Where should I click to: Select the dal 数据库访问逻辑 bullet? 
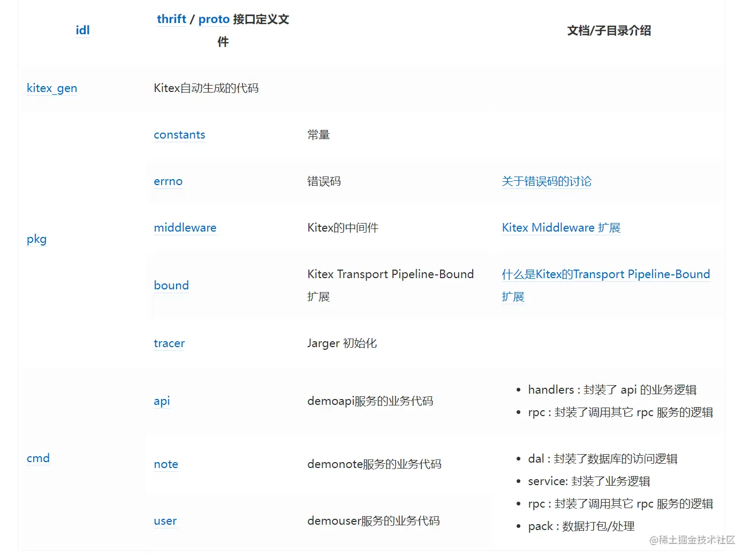click(603, 459)
